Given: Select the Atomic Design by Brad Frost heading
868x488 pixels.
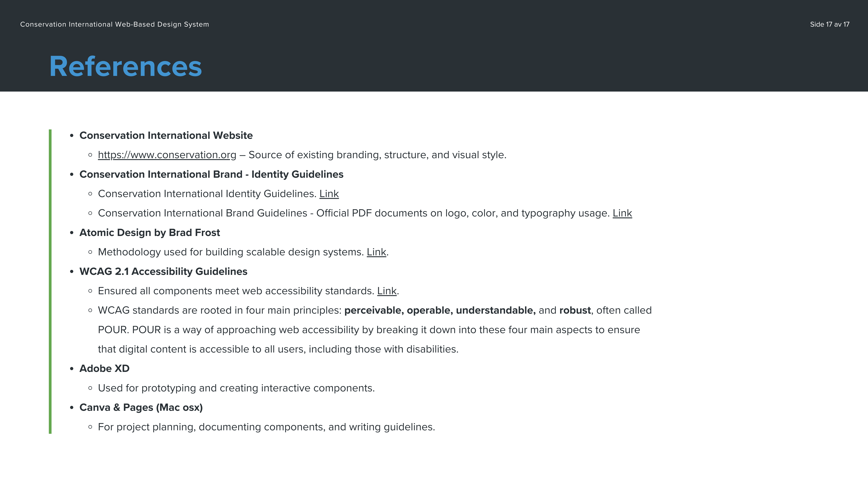Looking at the screenshot, I should coord(150,233).
